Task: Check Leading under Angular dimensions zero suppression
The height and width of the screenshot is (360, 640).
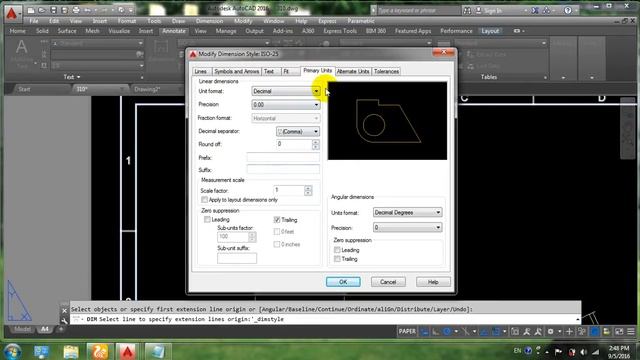Action: [x=337, y=250]
